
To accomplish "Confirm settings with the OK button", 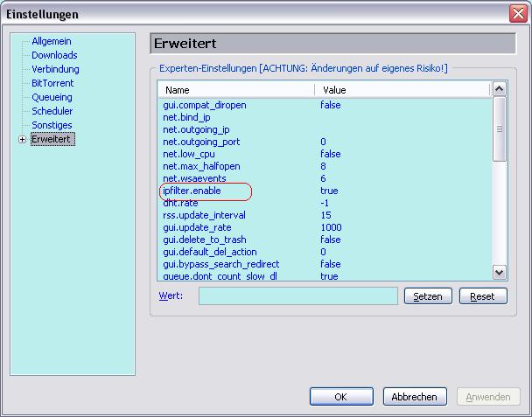I will (341, 397).
